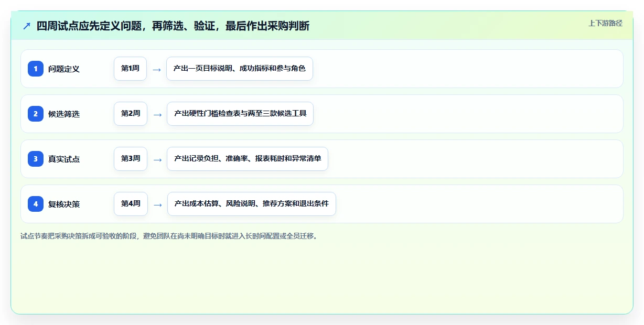The image size is (644, 325).
Task: Select the 第2周 week chip
Action: (x=131, y=114)
